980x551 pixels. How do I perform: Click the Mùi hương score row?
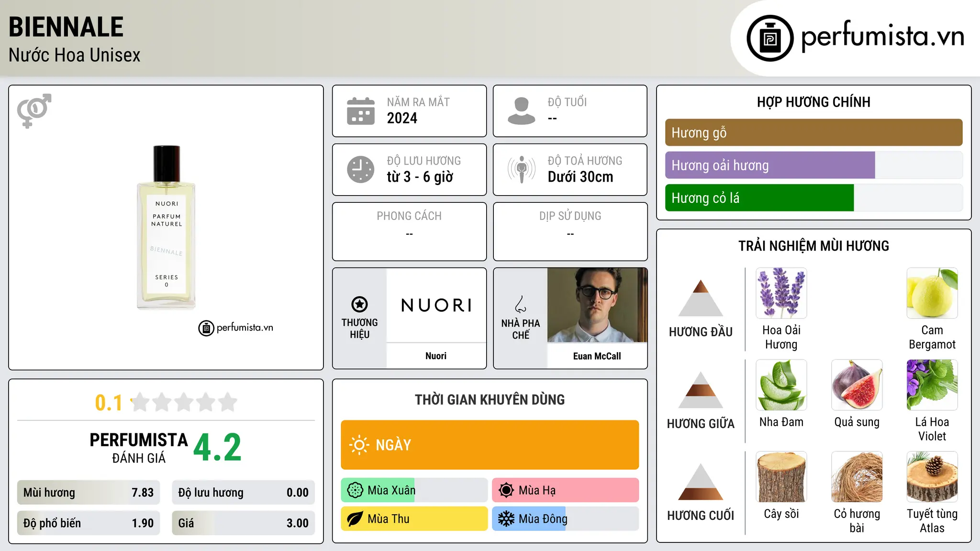tap(89, 493)
